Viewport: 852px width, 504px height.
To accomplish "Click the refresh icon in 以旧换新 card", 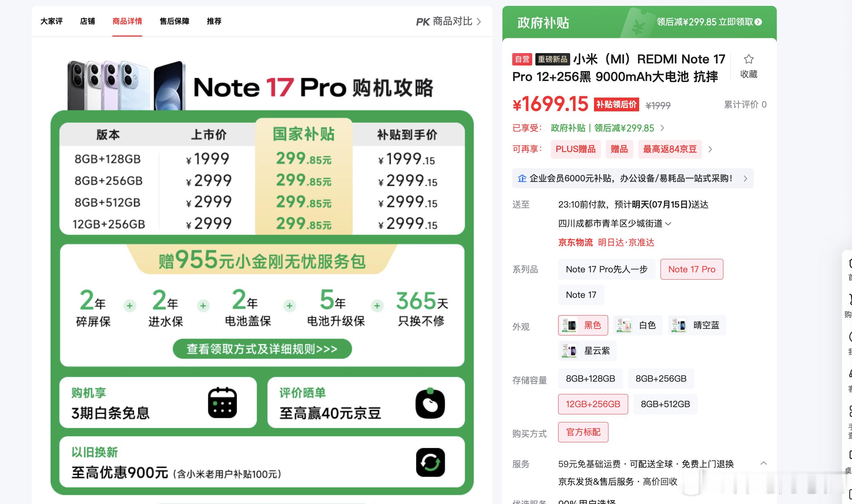I will [x=430, y=463].
